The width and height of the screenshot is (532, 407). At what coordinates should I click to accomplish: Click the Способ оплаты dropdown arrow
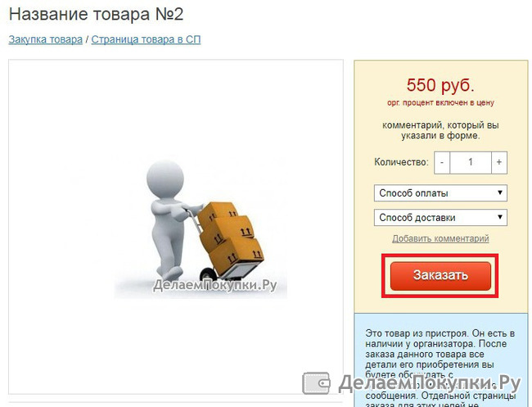pyautogui.click(x=499, y=192)
